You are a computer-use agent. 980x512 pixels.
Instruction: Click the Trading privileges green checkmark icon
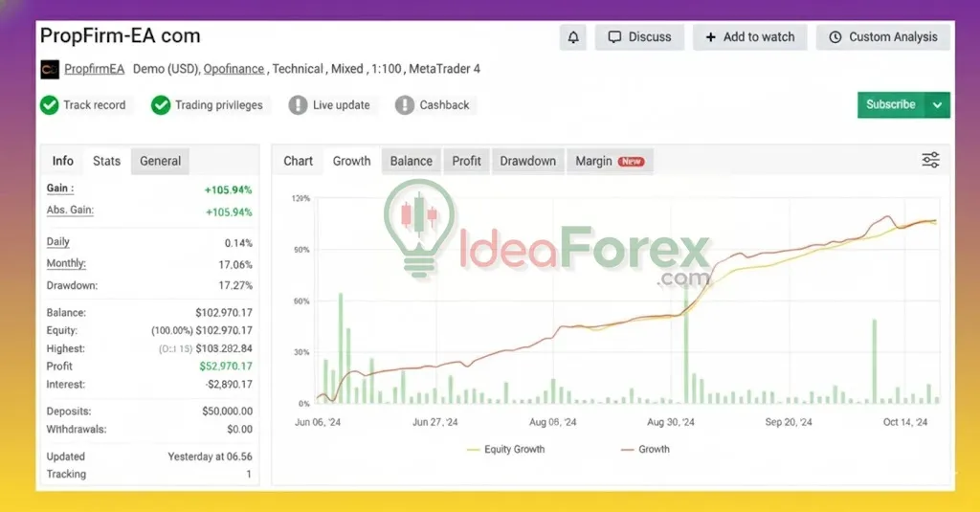(161, 105)
